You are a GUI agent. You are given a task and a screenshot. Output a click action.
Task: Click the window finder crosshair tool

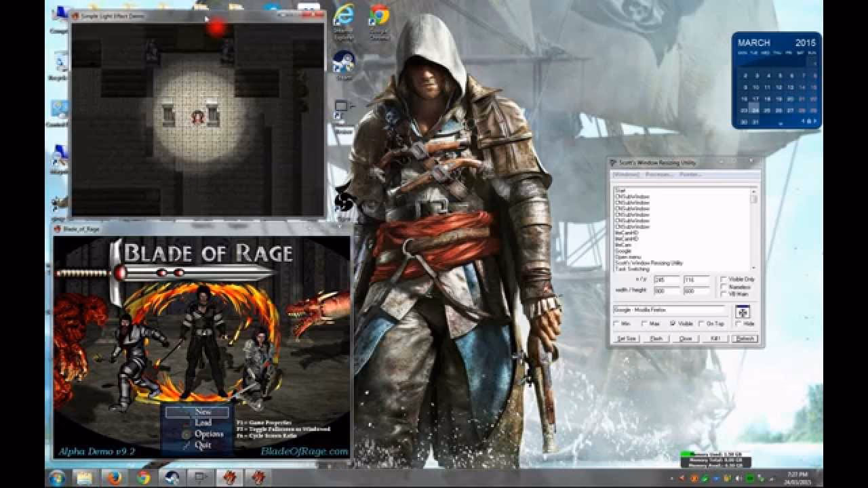pos(743,312)
